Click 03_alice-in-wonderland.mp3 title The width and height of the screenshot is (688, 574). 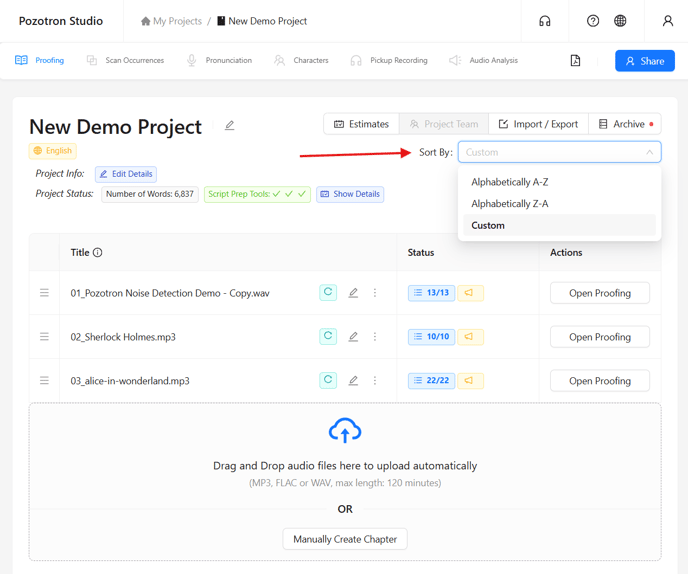click(x=130, y=381)
